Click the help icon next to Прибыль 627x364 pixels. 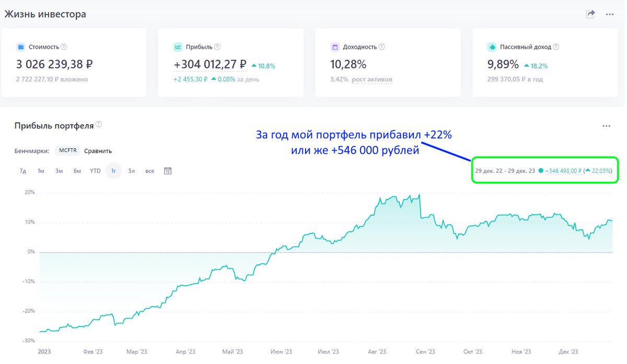217,47
